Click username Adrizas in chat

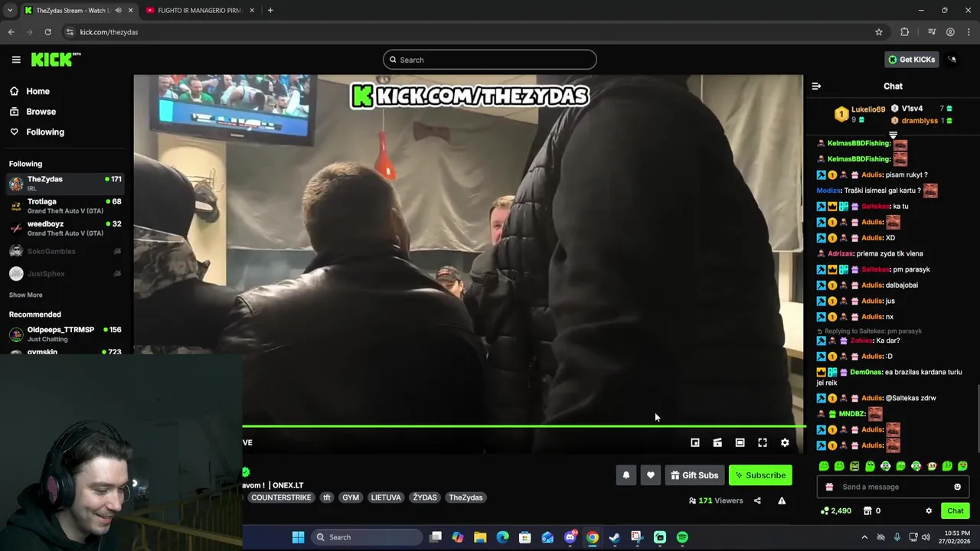click(x=840, y=254)
